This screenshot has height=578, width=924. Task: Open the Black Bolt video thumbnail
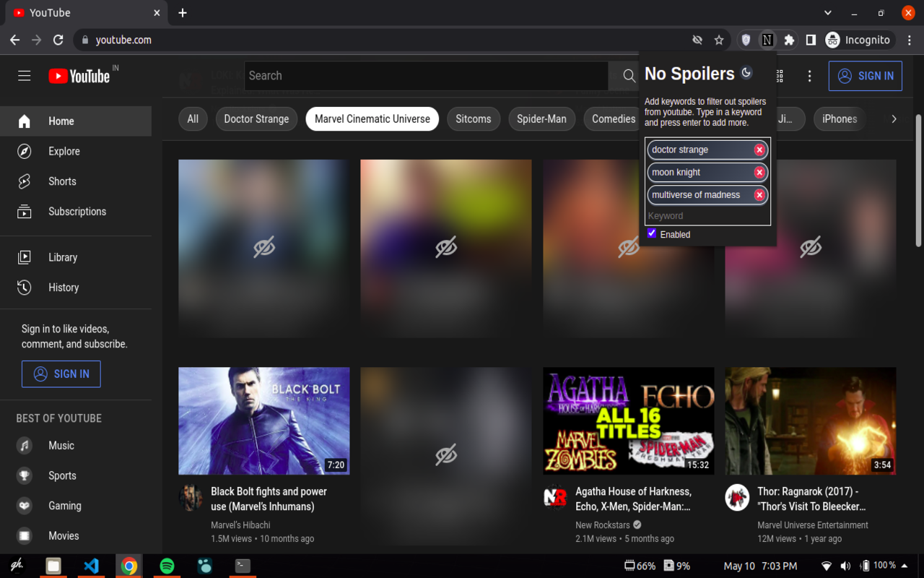(264, 420)
